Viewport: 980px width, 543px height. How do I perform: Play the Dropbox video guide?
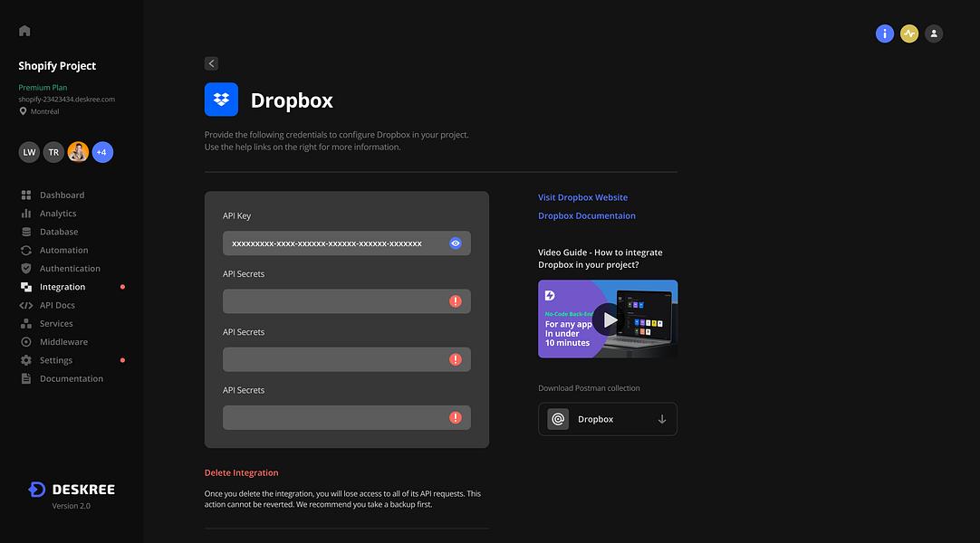pos(608,319)
